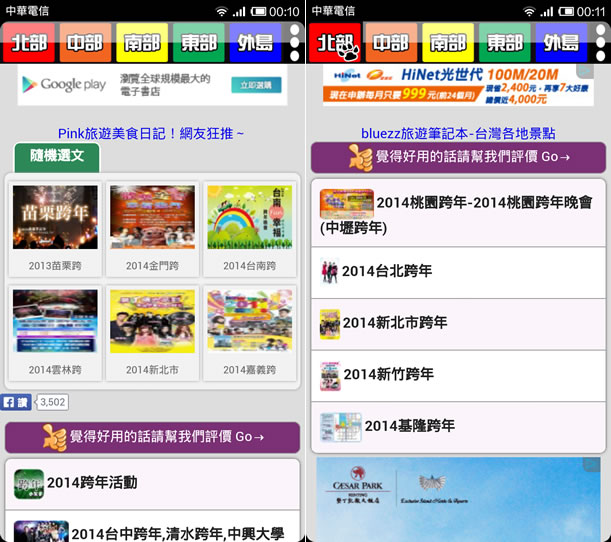Open the 2014基隆跨年 list item
Screen dimensions: 611x542
(458, 427)
